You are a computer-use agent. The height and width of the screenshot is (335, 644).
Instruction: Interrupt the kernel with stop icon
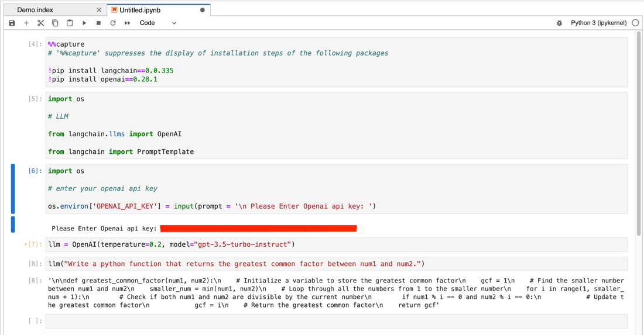click(x=98, y=23)
